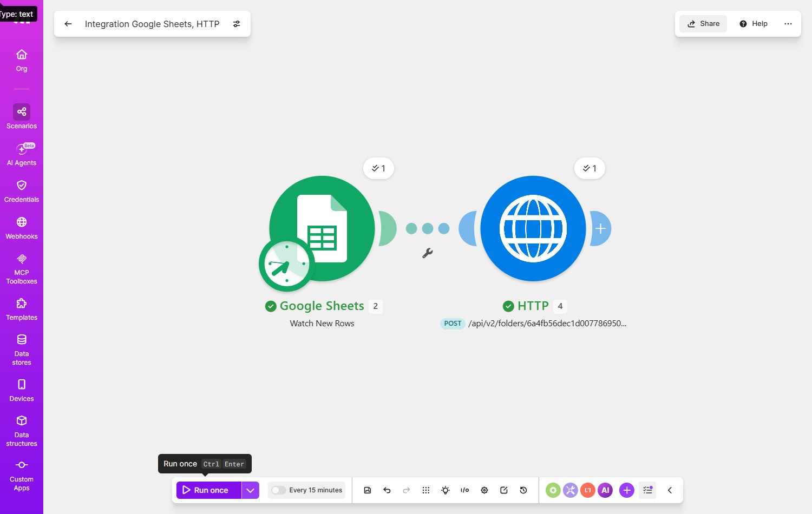
Task: Open the Org home page
Action: (22, 61)
